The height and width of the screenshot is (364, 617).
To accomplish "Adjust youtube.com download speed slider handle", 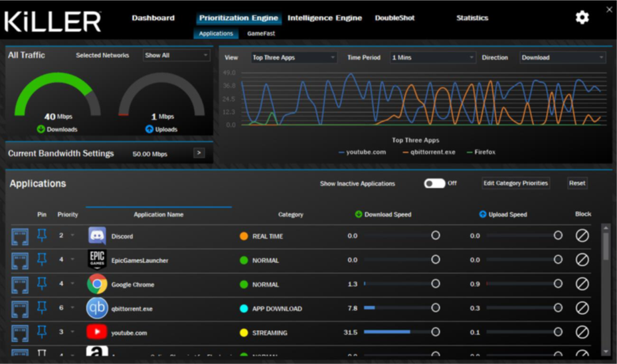I will pyautogui.click(x=435, y=331).
